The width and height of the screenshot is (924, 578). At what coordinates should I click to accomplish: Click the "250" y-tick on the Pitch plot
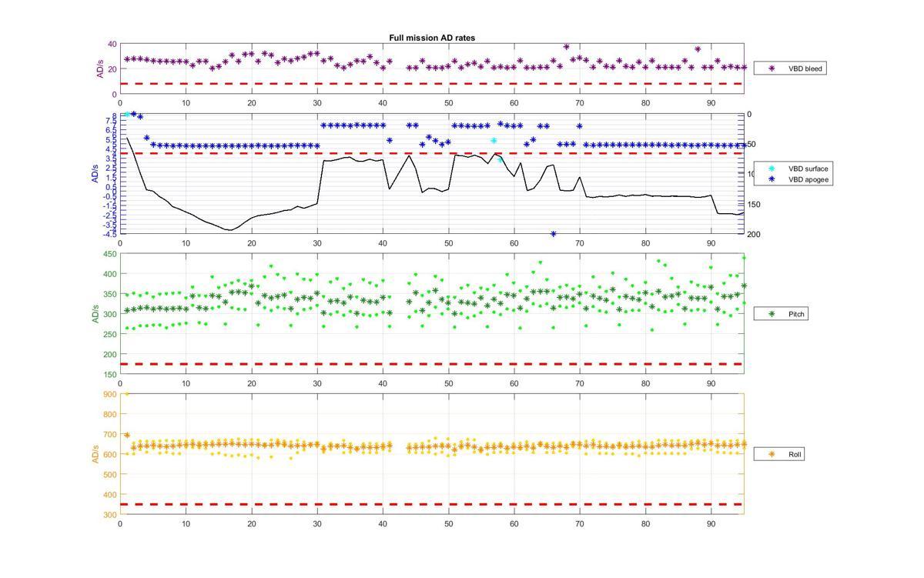tap(110, 334)
